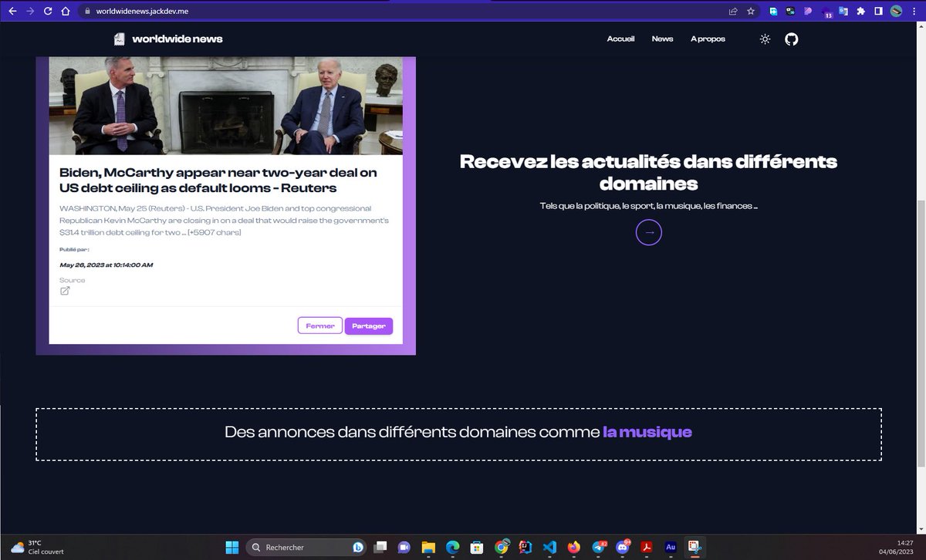Open Discord from the taskbar
Screen dimensions: 926x560
tap(622, 548)
